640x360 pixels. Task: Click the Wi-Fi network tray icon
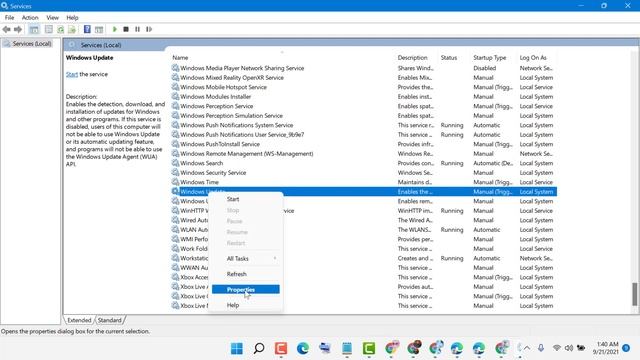click(x=557, y=348)
